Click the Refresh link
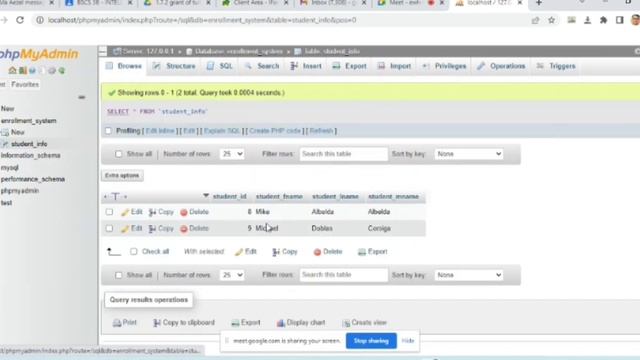This screenshot has height=360, width=640. point(321,131)
